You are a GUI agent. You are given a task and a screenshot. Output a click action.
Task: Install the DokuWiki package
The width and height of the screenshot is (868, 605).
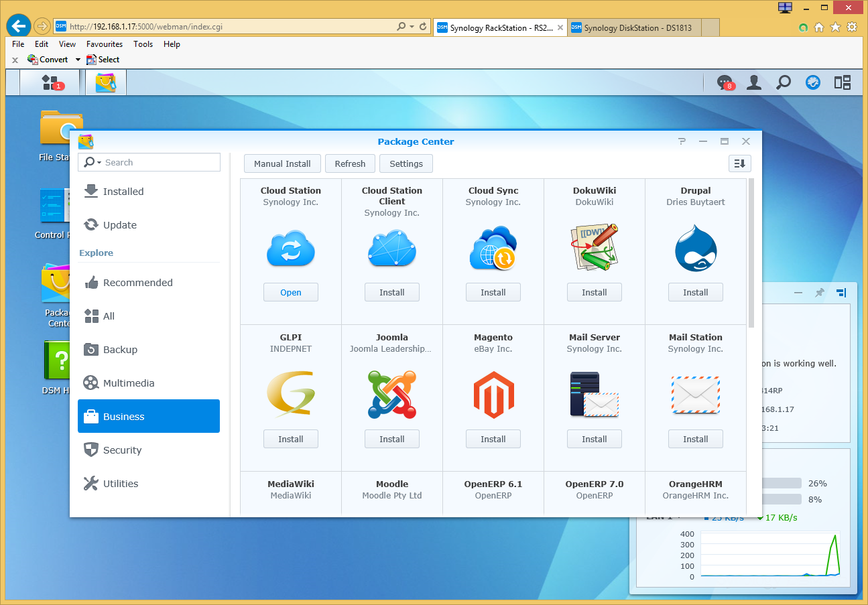click(594, 293)
